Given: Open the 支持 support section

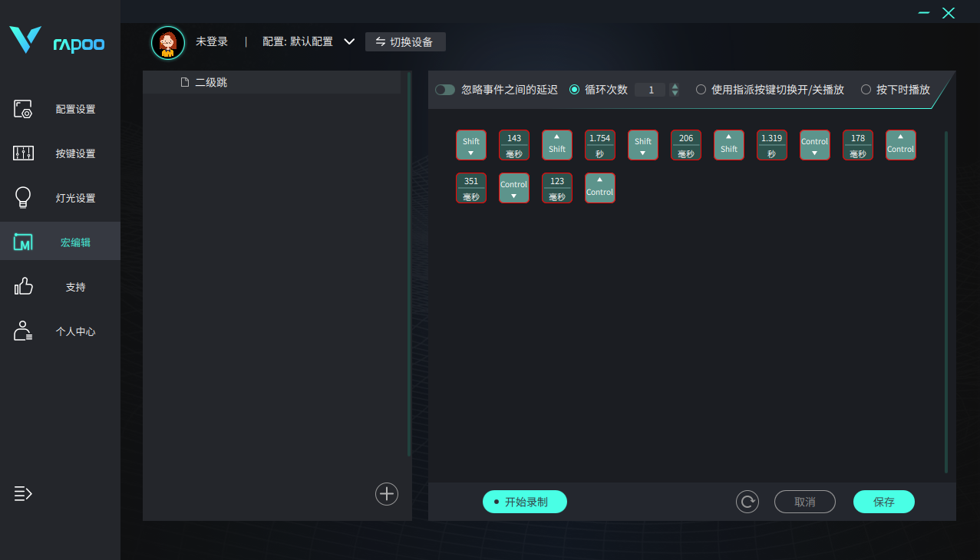Looking at the screenshot, I should [x=60, y=287].
